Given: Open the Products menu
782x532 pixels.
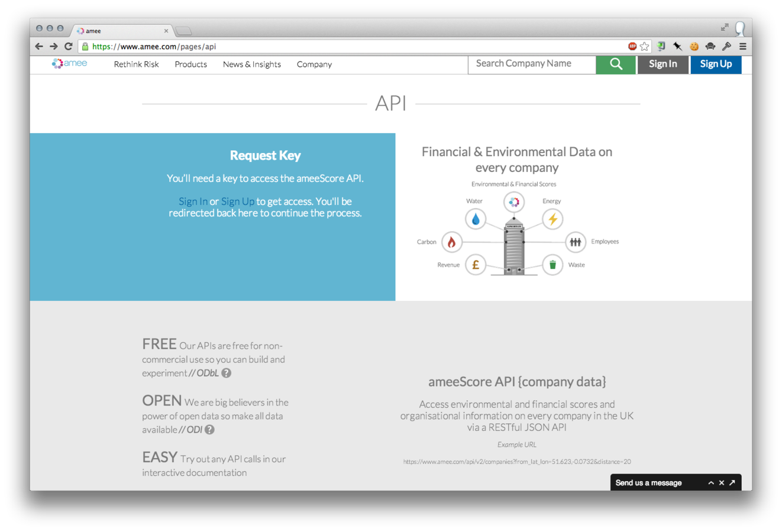Looking at the screenshot, I should click(x=190, y=64).
